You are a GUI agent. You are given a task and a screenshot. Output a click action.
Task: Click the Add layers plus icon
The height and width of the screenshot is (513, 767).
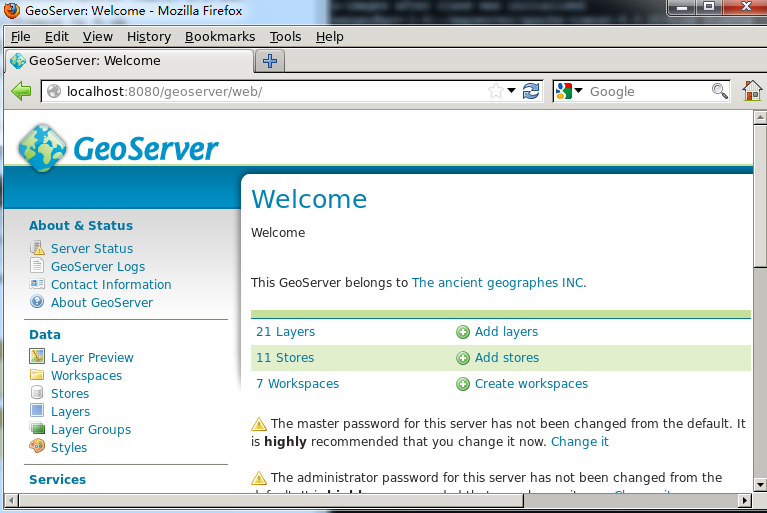pyautogui.click(x=463, y=332)
